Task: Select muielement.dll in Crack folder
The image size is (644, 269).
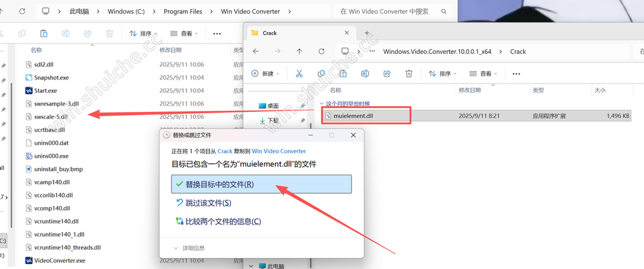Action: coord(477,116)
